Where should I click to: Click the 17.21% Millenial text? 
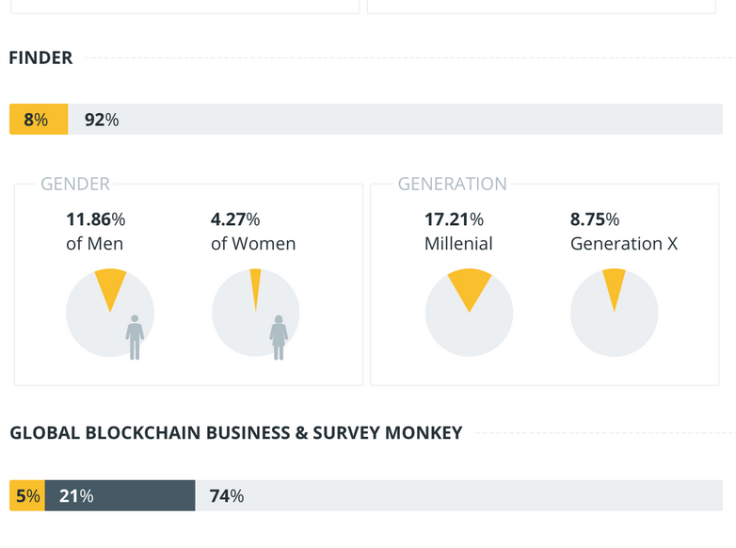click(459, 231)
